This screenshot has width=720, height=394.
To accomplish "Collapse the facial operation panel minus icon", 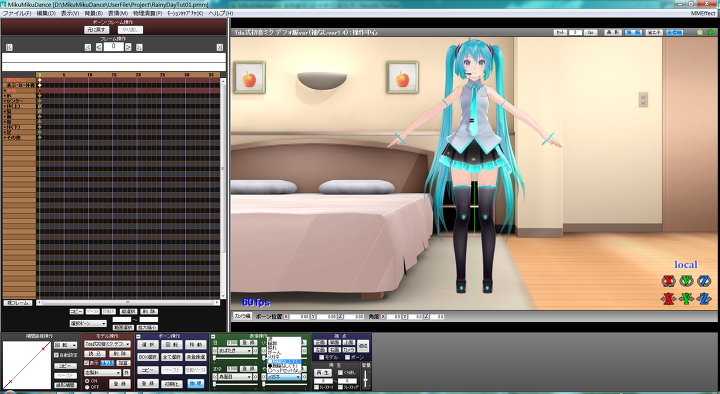I will pos(213,337).
